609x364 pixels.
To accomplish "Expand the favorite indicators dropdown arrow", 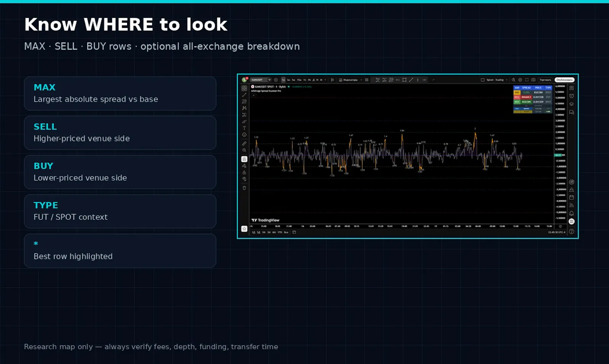I will (361, 80).
